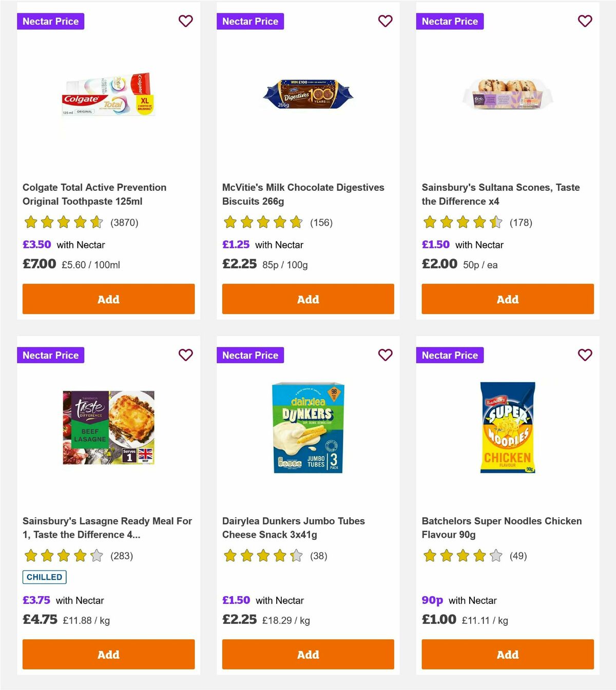Click the Nectar Price badge on the toothpaste
This screenshot has width=616, height=690.
point(50,21)
